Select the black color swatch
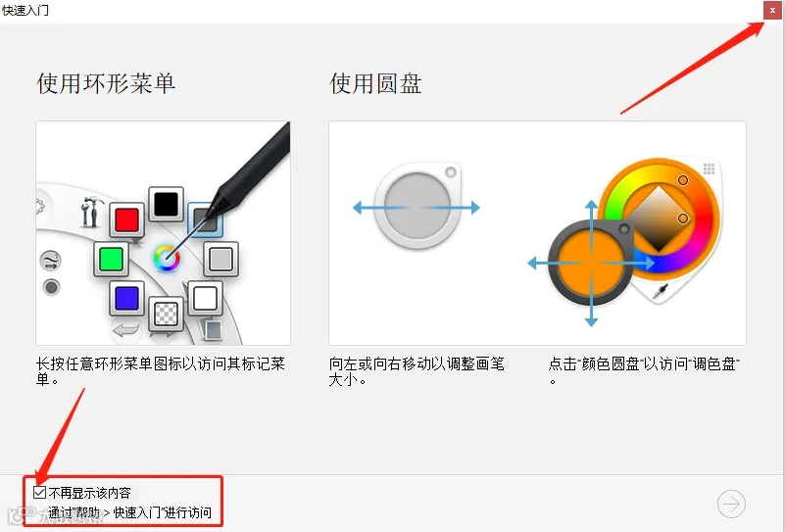Screen dimensions: 785x532 click(x=166, y=204)
